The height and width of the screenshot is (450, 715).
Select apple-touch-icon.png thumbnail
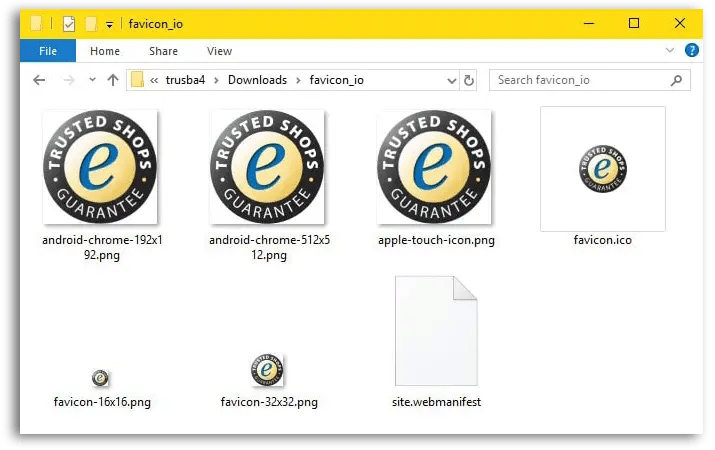point(434,167)
